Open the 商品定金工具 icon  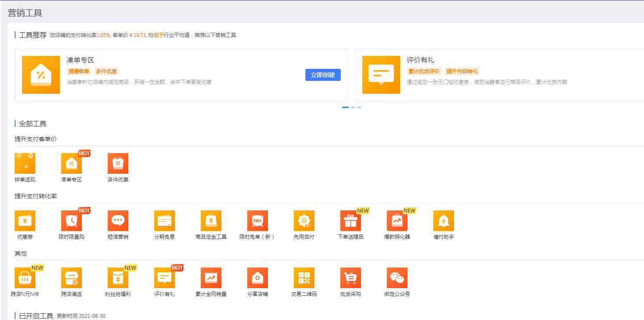pos(211,221)
